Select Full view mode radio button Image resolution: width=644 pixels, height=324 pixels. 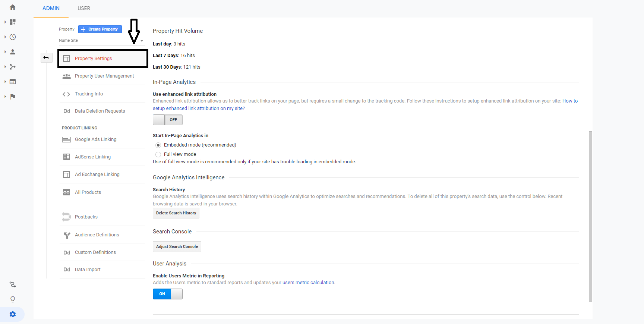[x=158, y=154]
